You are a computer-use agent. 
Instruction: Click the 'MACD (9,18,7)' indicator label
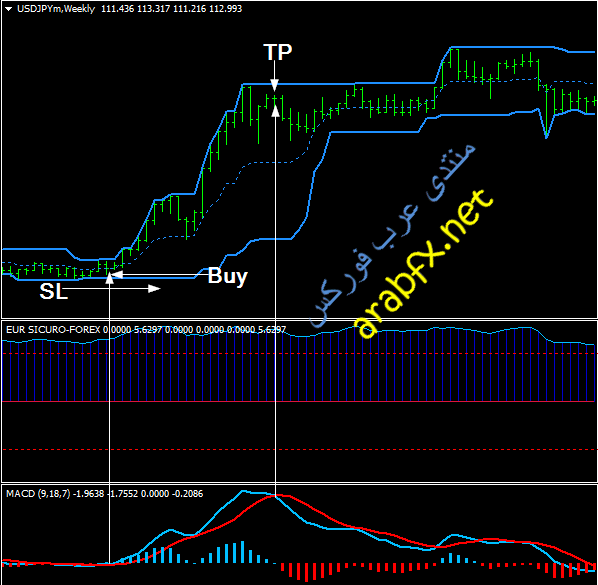point(38,493)
